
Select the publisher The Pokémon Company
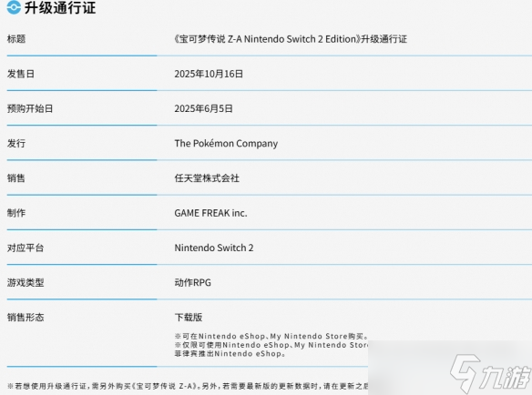pyautogui.click(x=226, y=144)
